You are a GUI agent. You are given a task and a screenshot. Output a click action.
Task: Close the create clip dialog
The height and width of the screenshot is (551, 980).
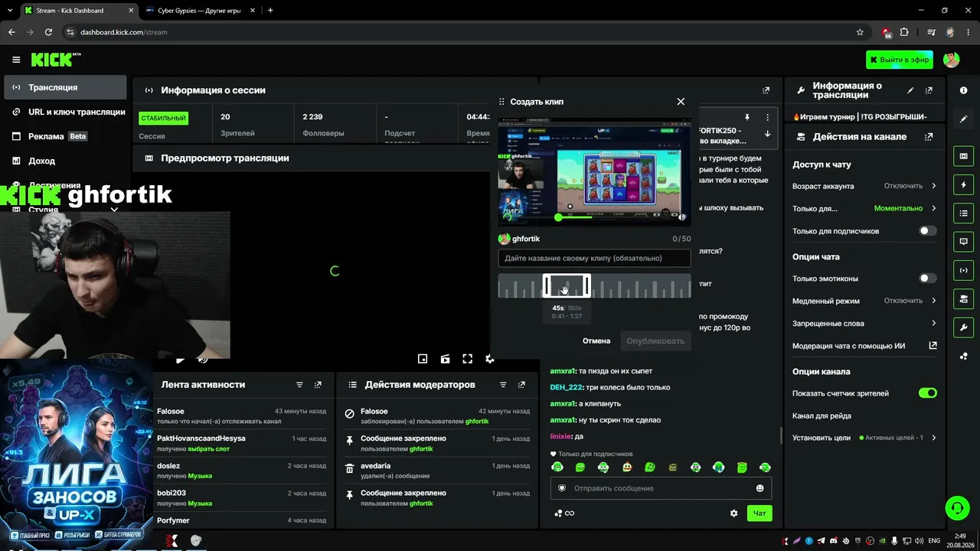681,101
